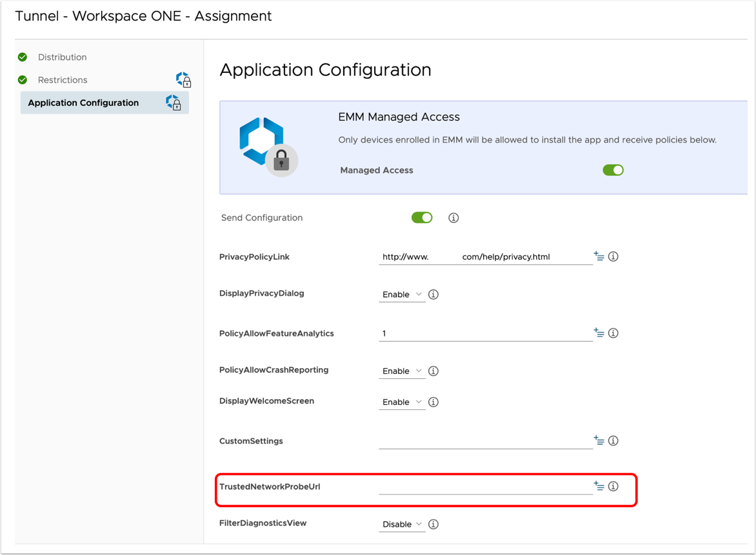Click the info icon next to FilterDiagnosticsView
Image resolution: width=756 pixels, height=555 pixels.
tap(433, 525)
